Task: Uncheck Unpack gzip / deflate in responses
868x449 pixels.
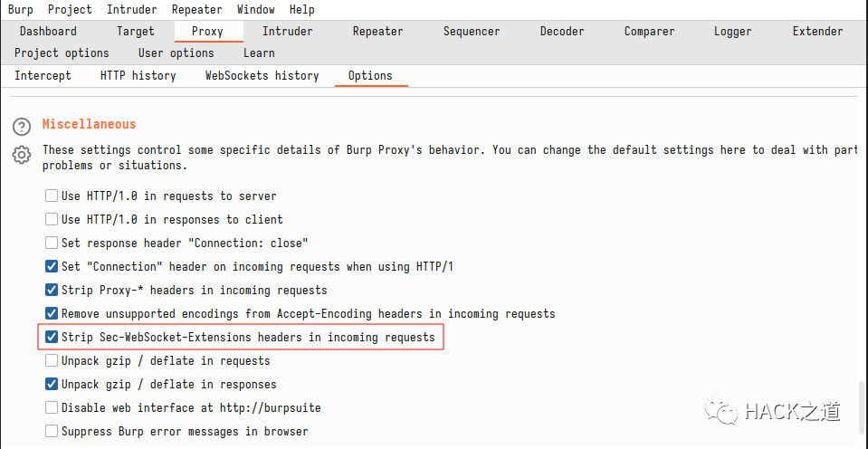Action: (52, 384)
